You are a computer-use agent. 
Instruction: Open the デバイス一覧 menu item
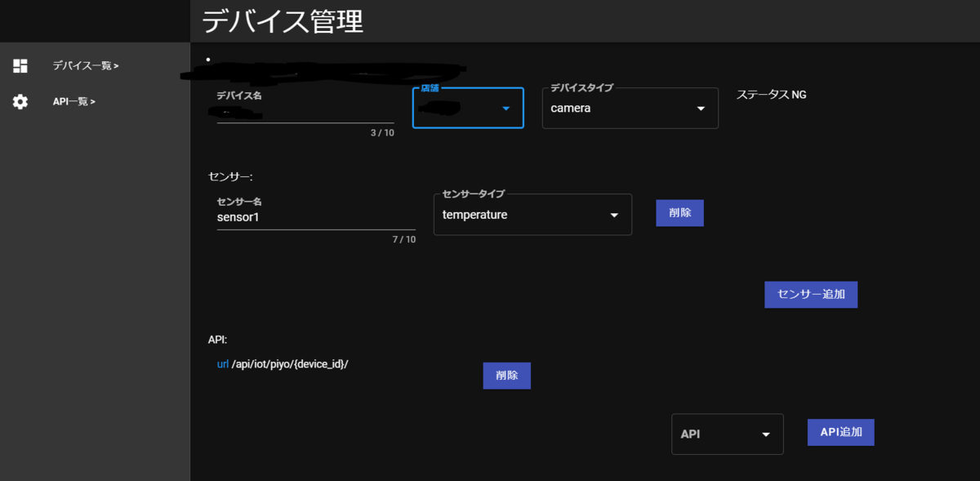coord(86,66)
